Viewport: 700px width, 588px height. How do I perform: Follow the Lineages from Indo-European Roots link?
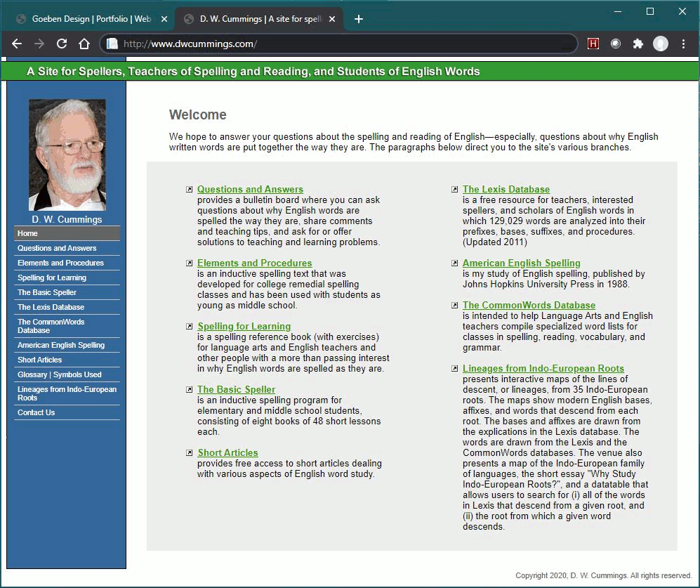[543, 369]
